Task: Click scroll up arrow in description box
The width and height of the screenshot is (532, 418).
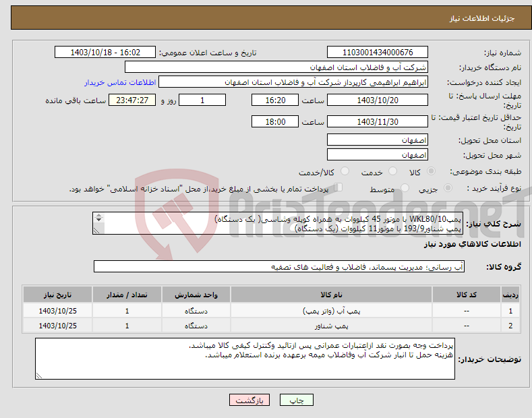Action: (x=98, y=215)
